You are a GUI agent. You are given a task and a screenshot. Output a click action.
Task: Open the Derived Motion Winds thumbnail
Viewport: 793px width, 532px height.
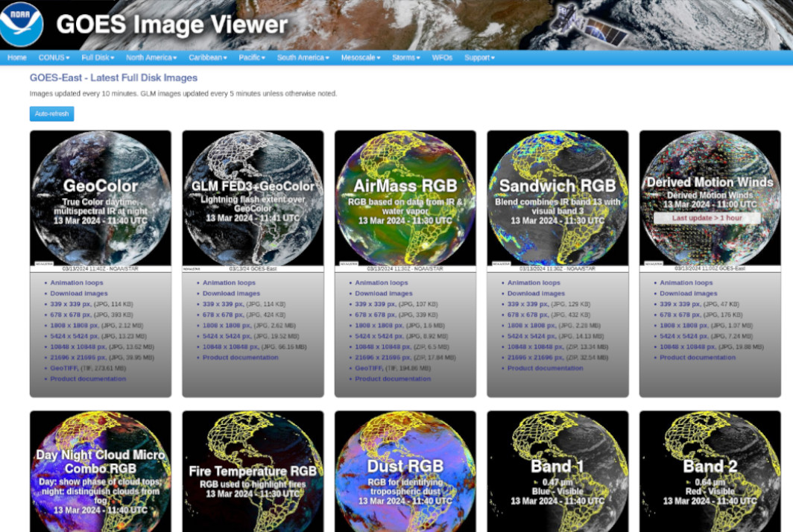tap(710, 200)
